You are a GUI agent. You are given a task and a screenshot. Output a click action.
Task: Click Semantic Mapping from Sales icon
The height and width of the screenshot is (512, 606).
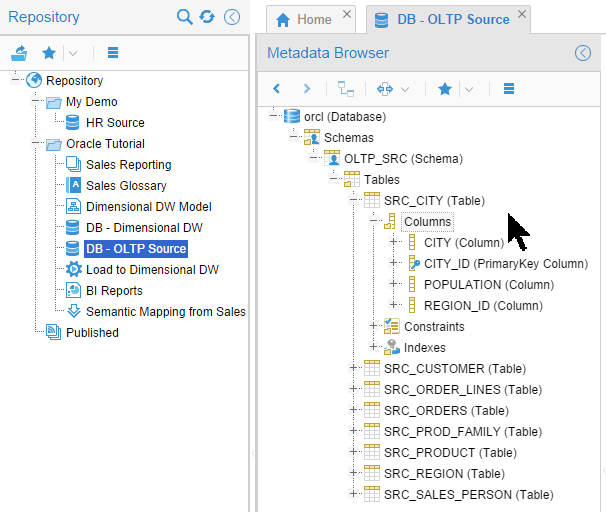pyautogui.click(x=73, y=311)
